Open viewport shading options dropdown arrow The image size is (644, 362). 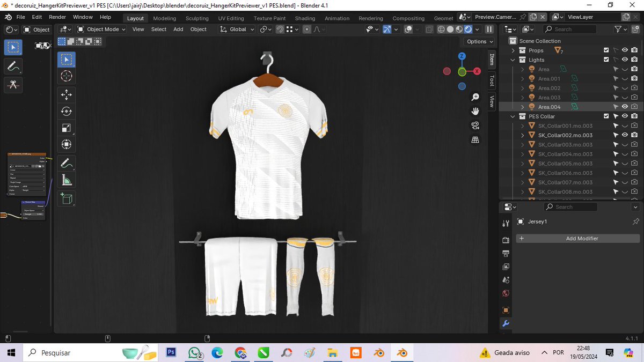(x=477, y=29)
